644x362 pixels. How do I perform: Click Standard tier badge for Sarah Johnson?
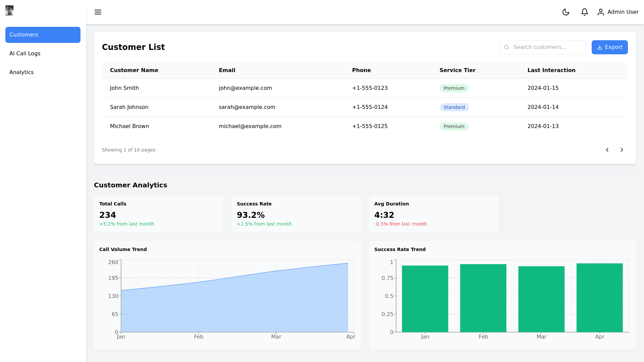click(454, 107)
